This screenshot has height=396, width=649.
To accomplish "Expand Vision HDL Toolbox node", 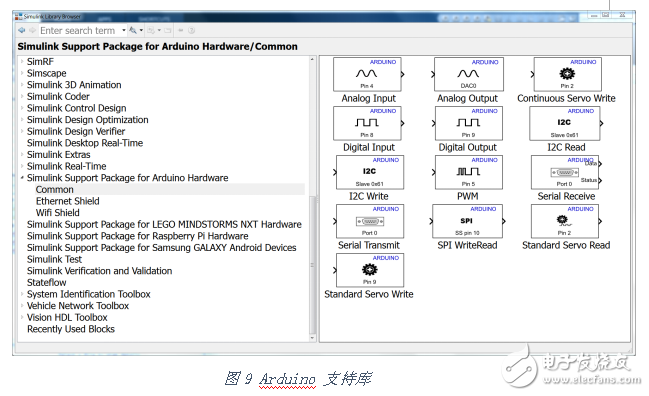I will [22, 317].
